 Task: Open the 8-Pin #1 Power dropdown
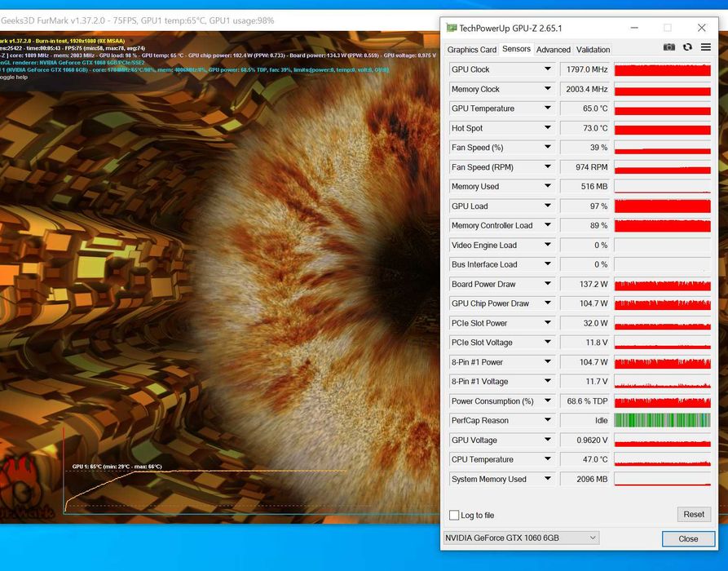click(x=548, y=362)
